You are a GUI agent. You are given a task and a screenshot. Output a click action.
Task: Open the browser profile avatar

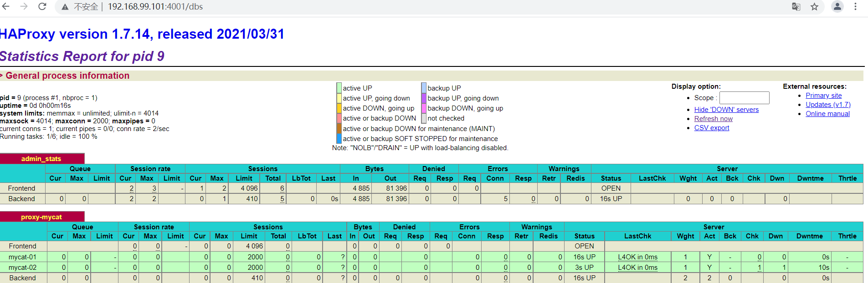837,7
